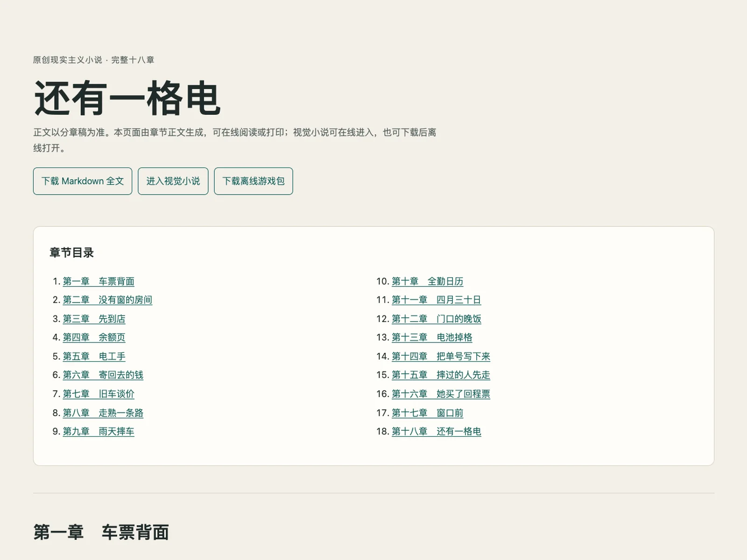Click the intro paragraph starting 正文以分章稿为准
This screenshot has height=560, width=747.
click(234, 140)
